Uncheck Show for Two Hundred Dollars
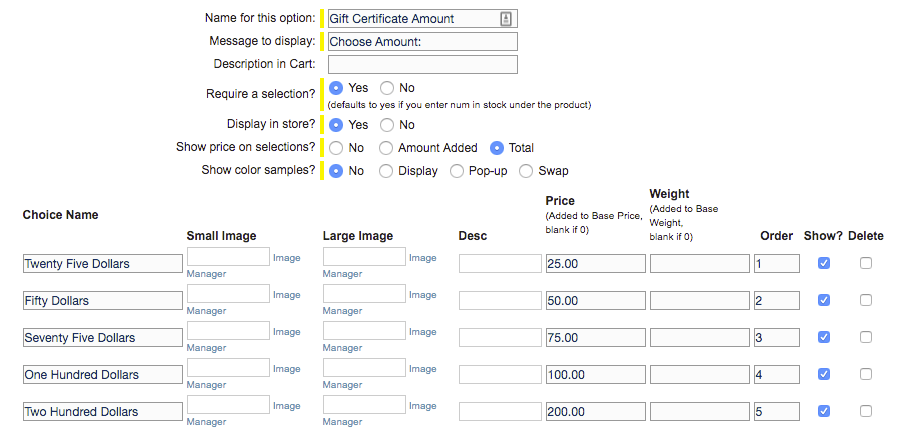This screenshot has width=901, height=439. pyautogui.click(x=823, y=411)
